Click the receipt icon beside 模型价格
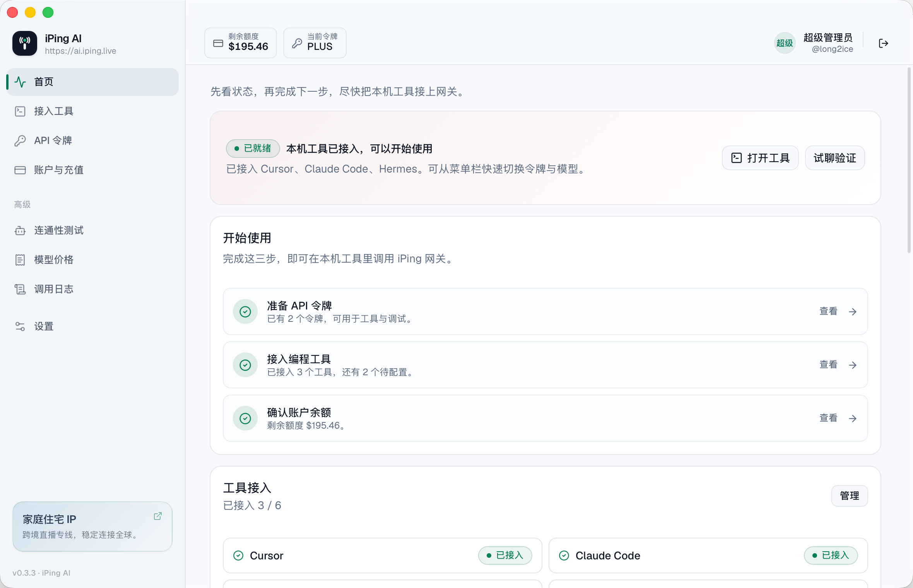This screenshot has height=588, width=913. 20,260
